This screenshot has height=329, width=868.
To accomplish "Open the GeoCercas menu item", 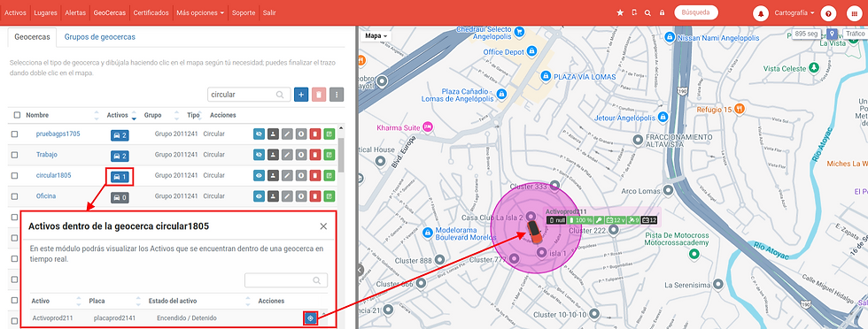I will 110,12.
